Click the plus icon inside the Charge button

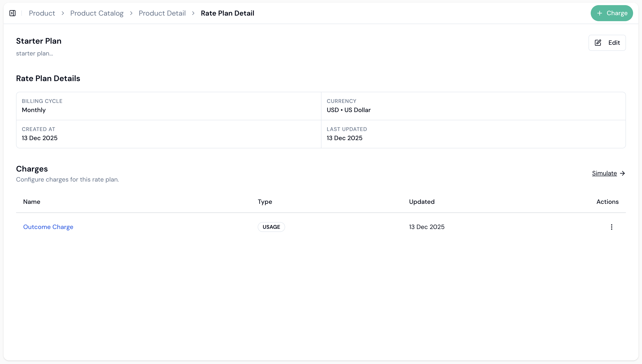click(x=600, y=13)
